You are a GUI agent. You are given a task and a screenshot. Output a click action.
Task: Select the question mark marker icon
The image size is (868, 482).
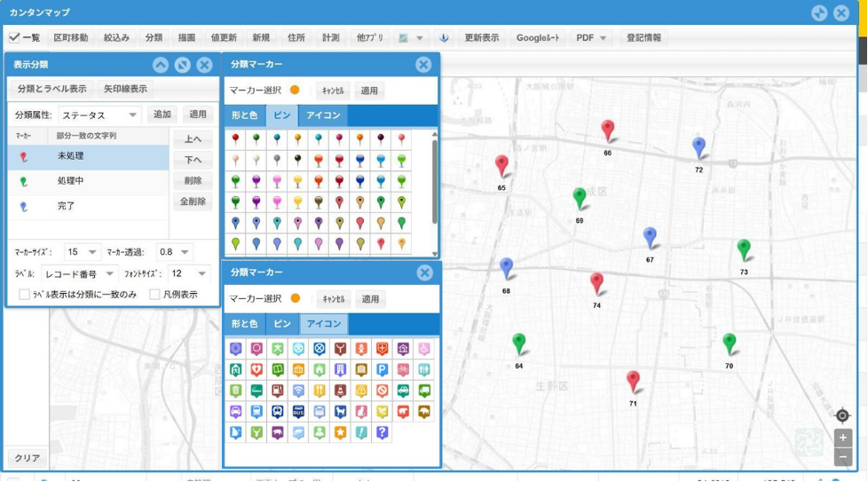[x=383, y=432]
